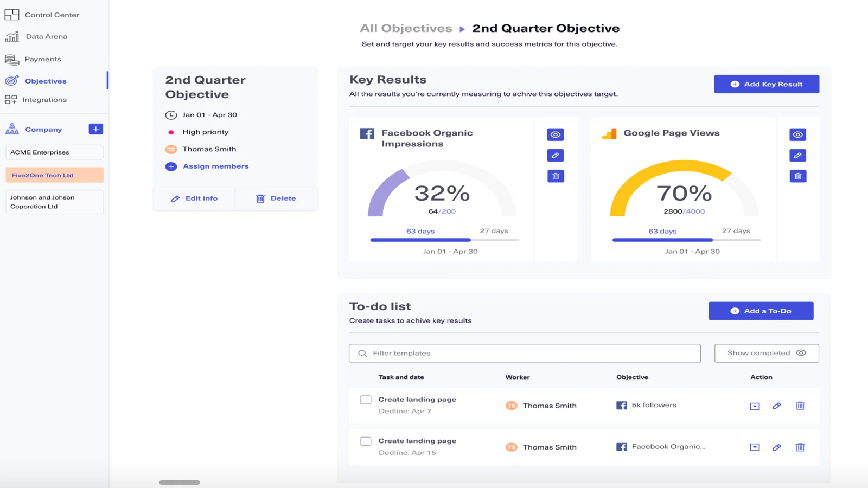This screenshot has height=488, width=868.
Task: Add a company with the plus button
Action: [x=95, y=129]
